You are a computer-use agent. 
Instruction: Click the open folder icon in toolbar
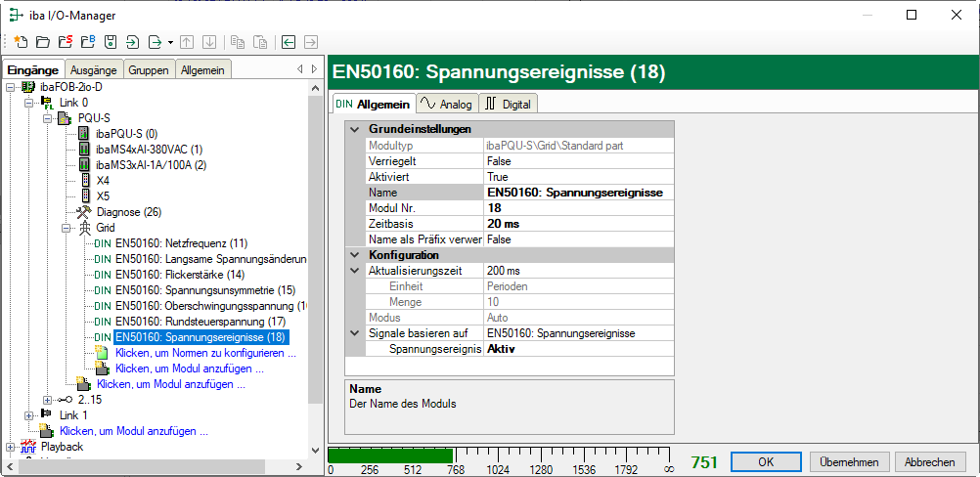[x=42, y=42]
